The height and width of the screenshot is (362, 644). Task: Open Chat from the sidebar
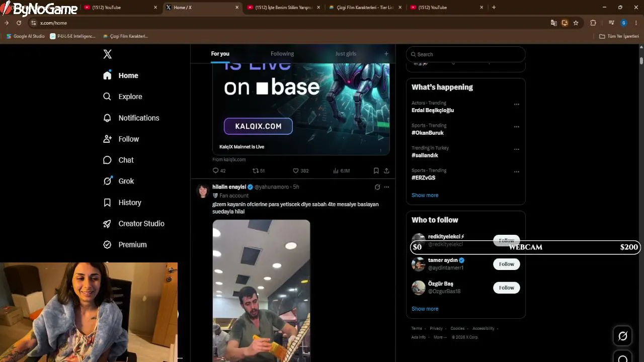(119, 160)
